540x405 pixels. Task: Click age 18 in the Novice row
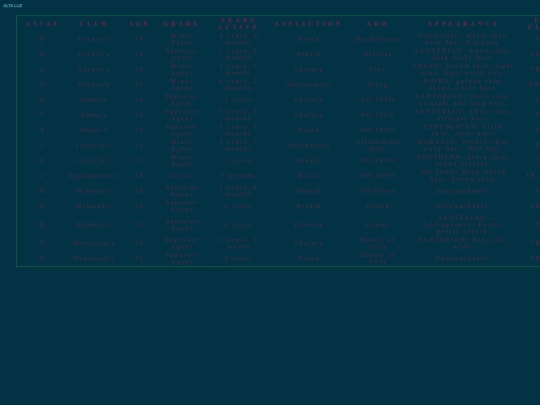click(139, 176)
